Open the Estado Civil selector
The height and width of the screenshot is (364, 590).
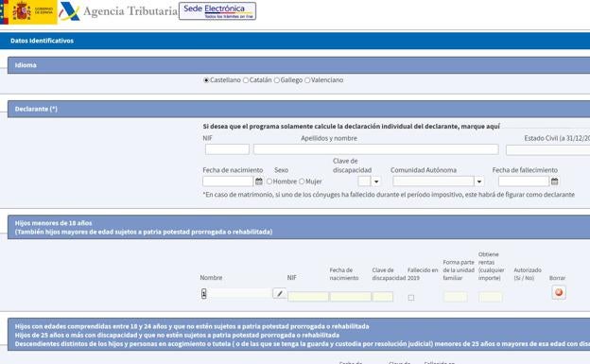[x=547, y=150]
